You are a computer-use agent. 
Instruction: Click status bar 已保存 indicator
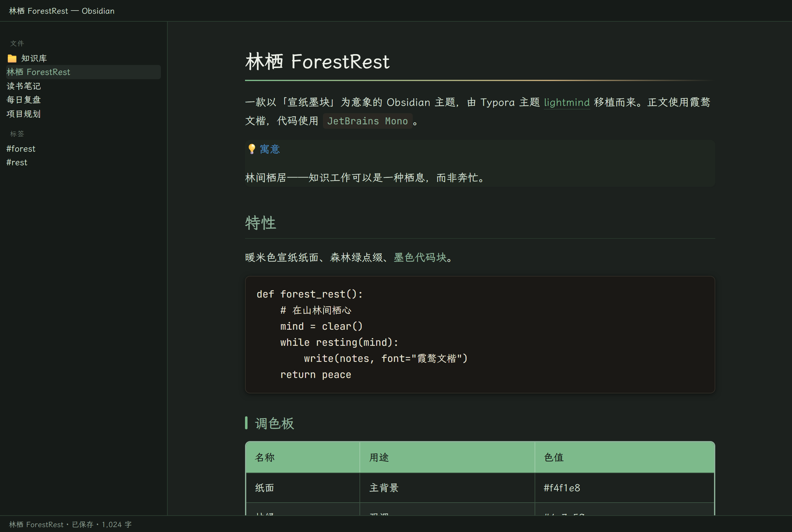[x=83, y=525]
